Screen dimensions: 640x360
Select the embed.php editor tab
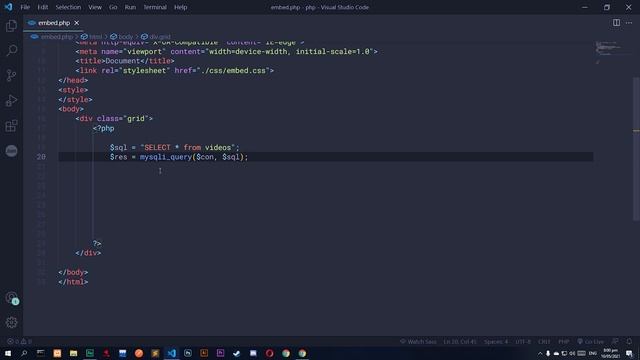click(x=53, y=23)
